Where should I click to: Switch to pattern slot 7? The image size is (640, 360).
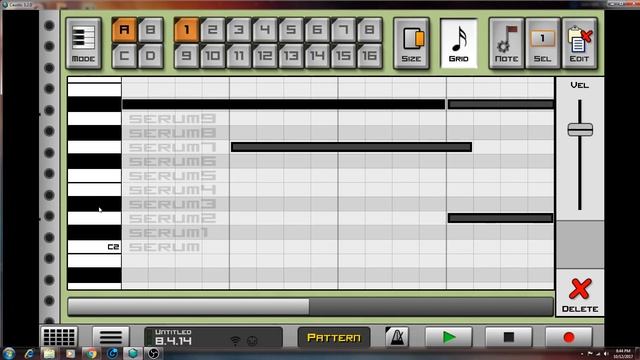pyautogui.click(x=343, y=30)
